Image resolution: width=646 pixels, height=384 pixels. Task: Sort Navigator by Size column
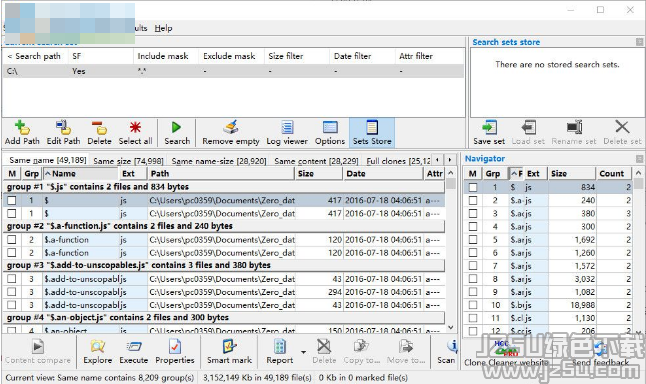click(x=572, y=173)
